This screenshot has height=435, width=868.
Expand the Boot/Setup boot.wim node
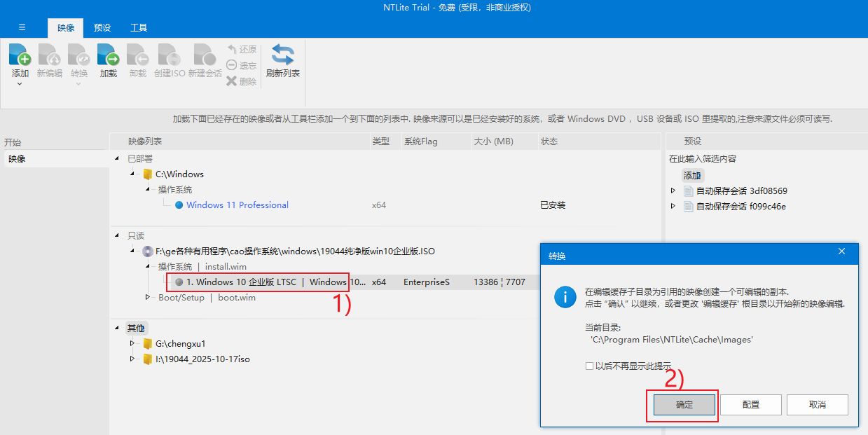[148, 297]
